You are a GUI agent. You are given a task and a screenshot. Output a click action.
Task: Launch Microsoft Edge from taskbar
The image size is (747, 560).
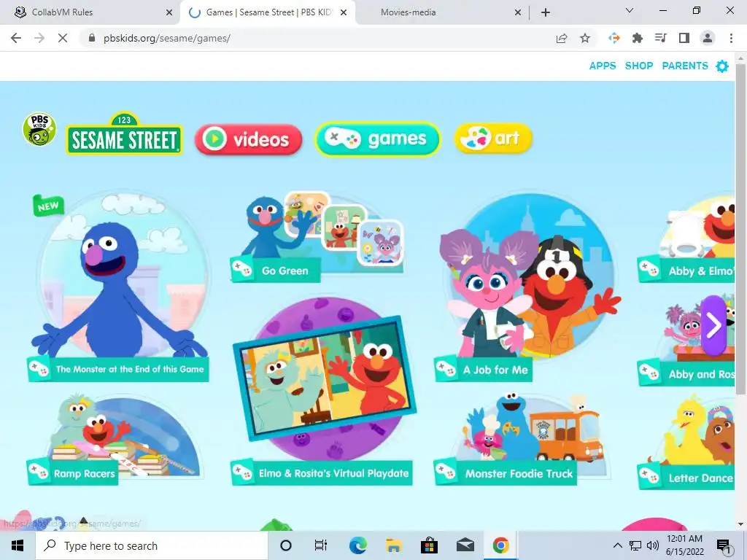point(357,545)
